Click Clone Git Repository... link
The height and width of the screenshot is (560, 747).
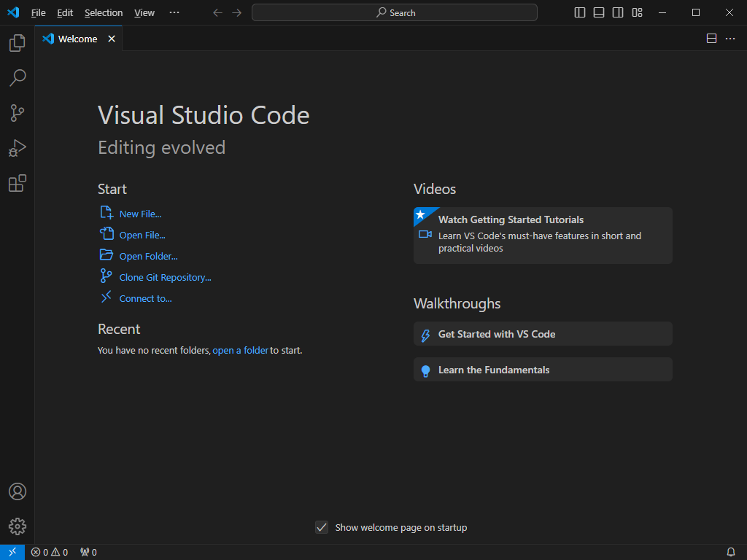(166, 278)
